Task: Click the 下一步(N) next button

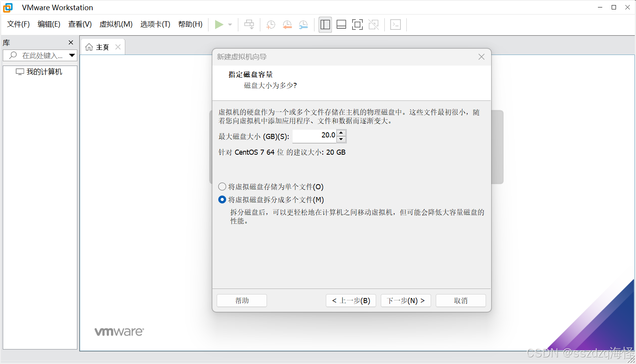Action: tap(406, 300)
